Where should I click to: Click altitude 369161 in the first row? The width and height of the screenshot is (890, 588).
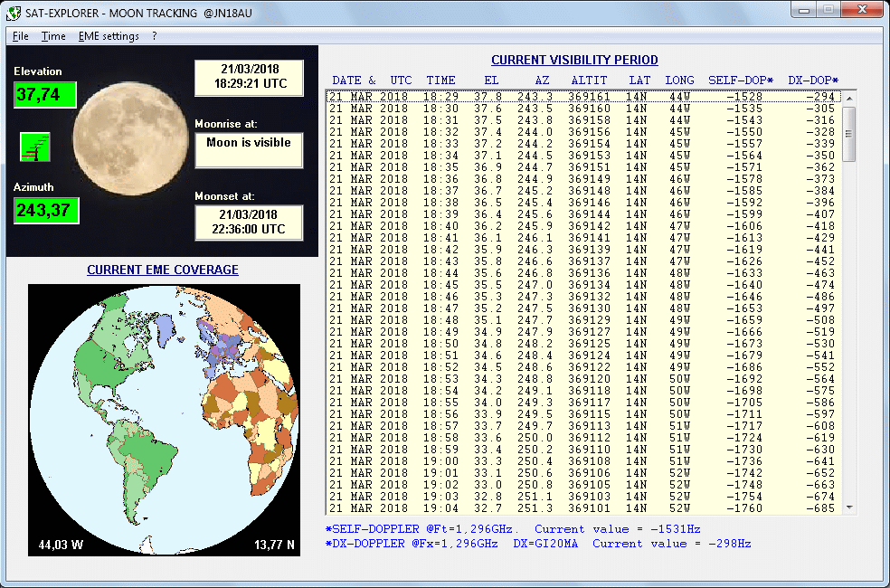(589, 97)
